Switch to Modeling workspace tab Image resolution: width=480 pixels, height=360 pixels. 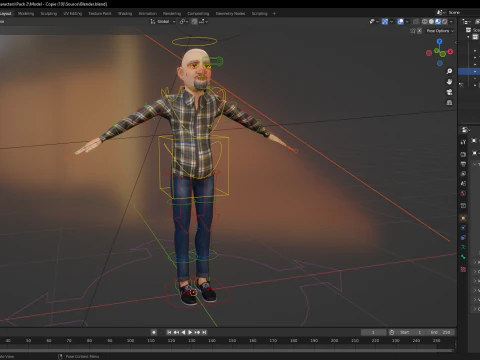click(x=26, y=14)
